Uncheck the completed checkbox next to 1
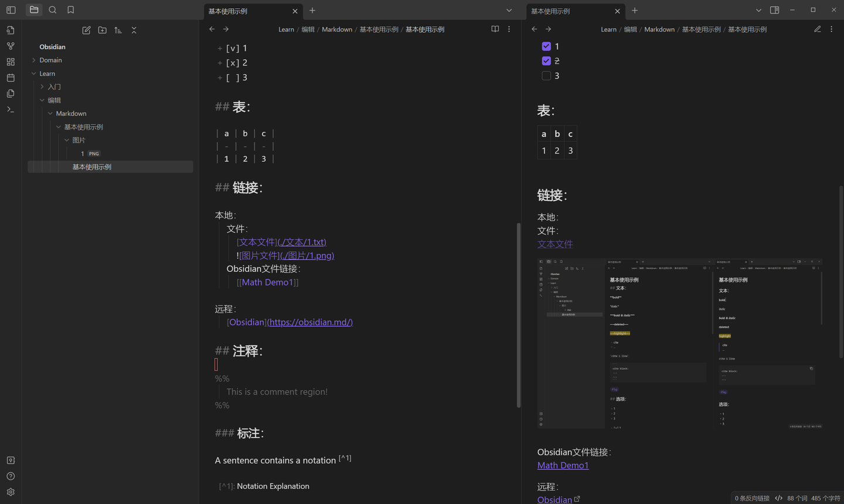 tap(546, 46)
